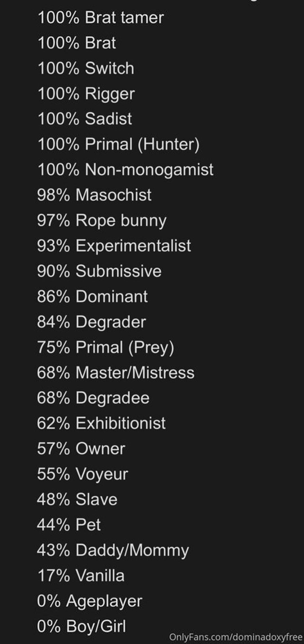This screenshot has height=644, width=304.
Task: Click the OnlyFans.com watermark link
Action: (236, 637)
